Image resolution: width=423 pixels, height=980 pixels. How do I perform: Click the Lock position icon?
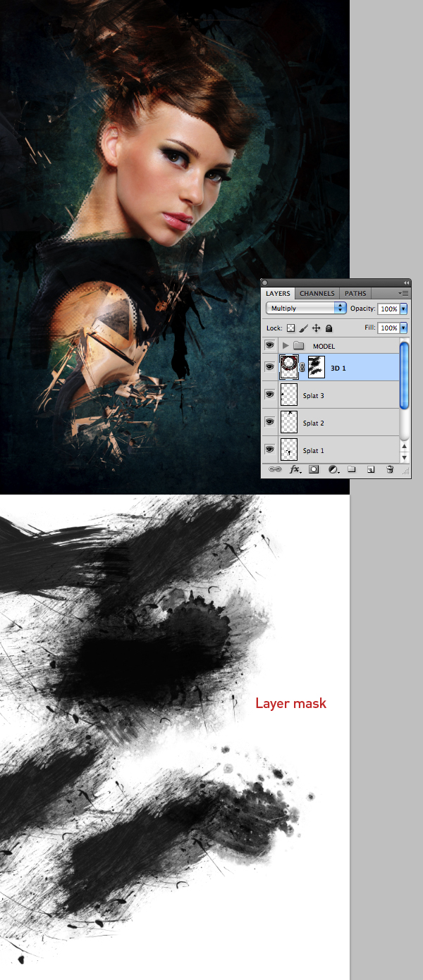pyautogui.click(x=317, y=328)
